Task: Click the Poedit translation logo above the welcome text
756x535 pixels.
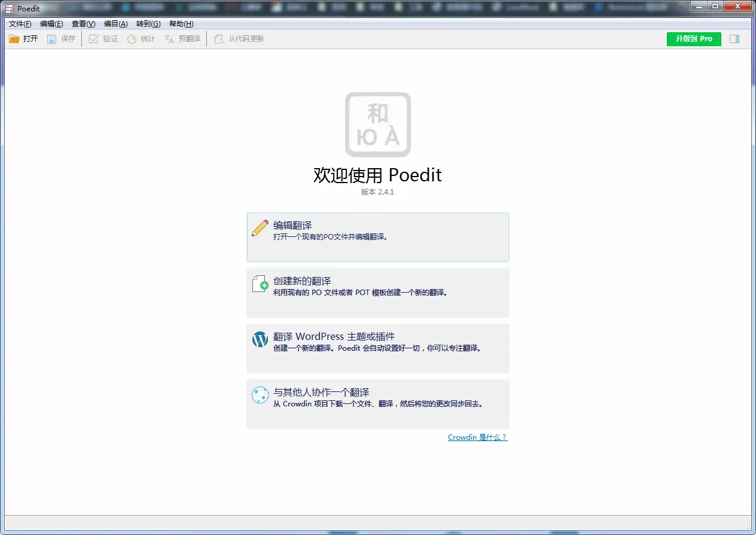Action: click(x=377, y=124)
